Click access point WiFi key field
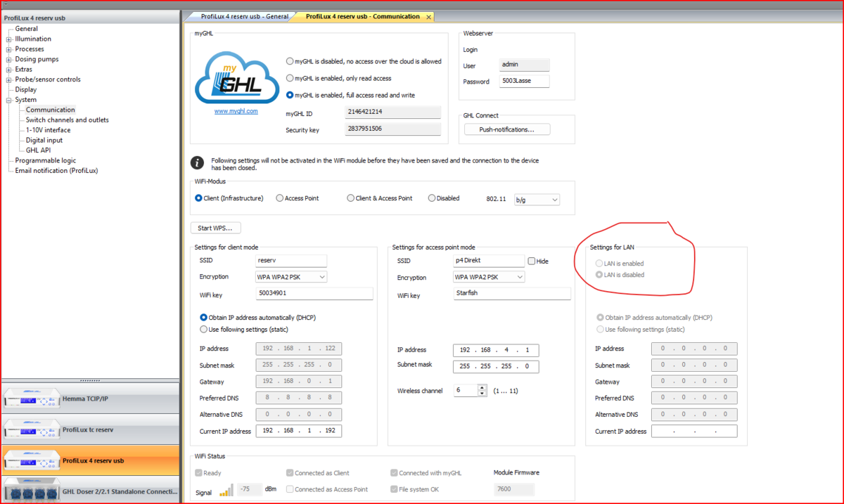 (512, 293)
